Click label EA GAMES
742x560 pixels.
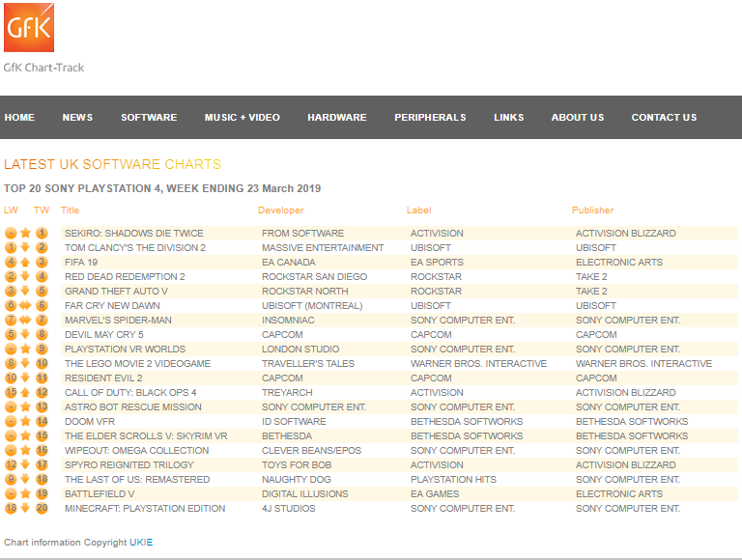435,493
